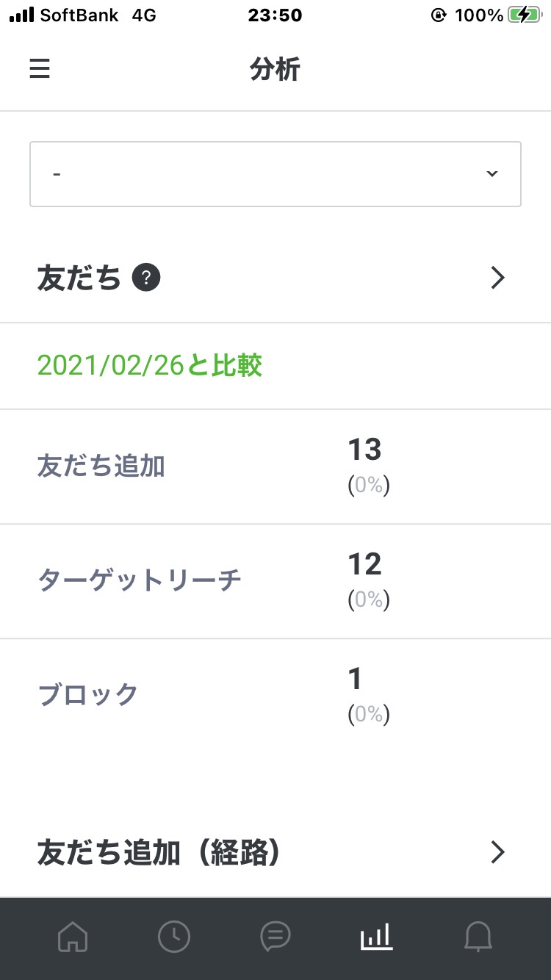The height and width of the screenshot is (980, 551).
Task: Open the chat bubble tab icon
Action: pos(275,937)
